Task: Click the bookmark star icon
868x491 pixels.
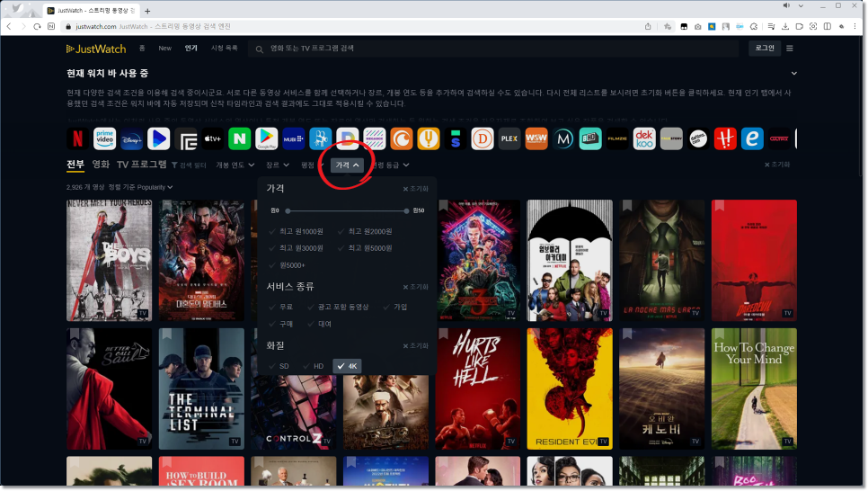Action: [x=668, y=26]
